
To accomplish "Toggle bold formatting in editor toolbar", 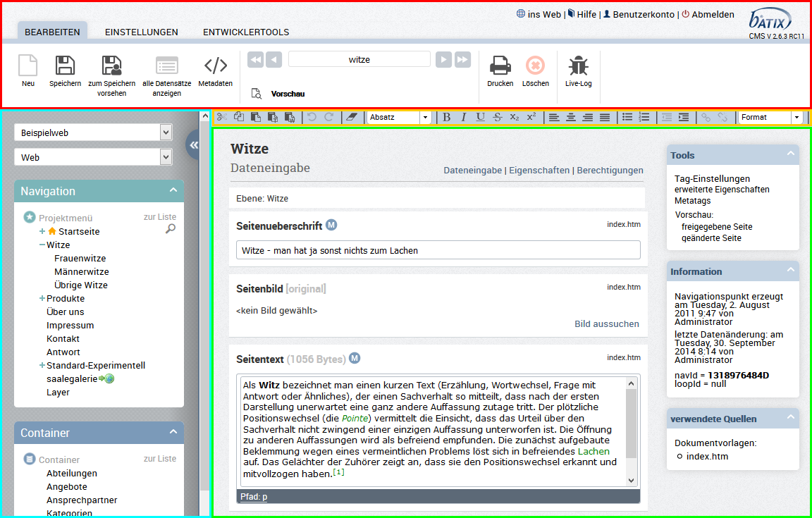I will click(446, 118).
